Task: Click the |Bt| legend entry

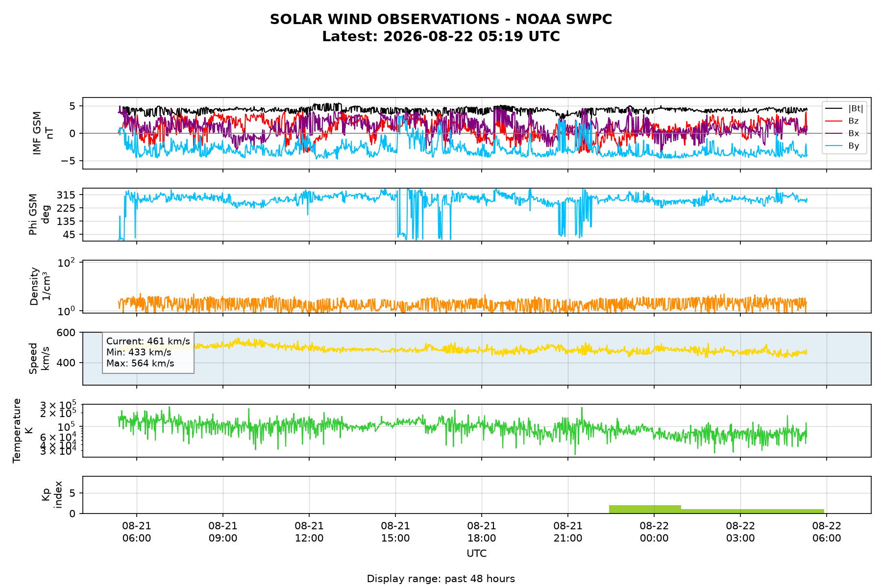Action: [x=844, y=108]
